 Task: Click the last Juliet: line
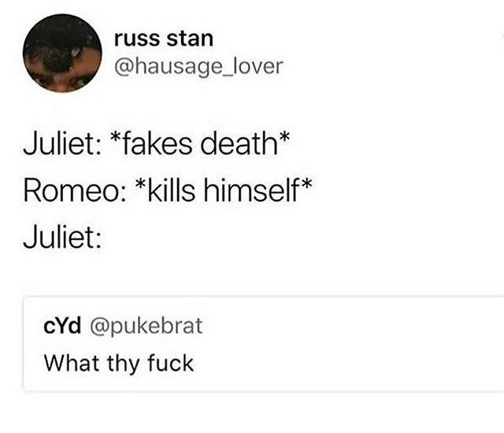click(62, 237)
